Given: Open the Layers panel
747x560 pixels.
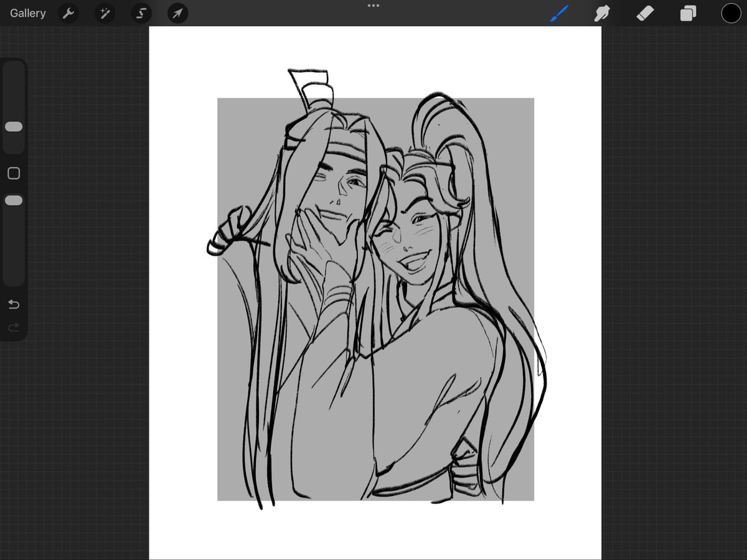Looking at the screenshot, I should 688,13.
